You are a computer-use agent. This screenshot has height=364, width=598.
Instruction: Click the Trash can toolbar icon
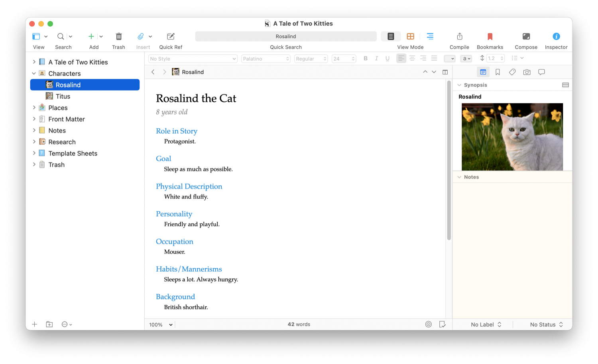[x=118, y=36]
